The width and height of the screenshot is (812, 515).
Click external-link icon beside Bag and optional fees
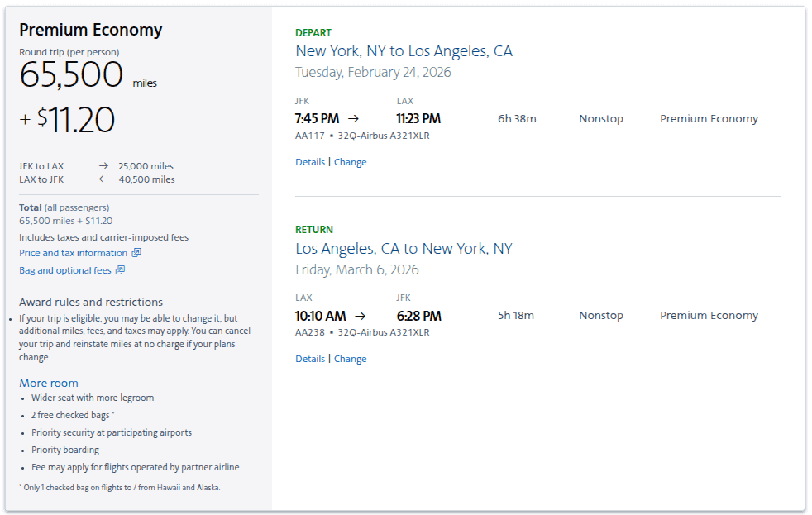click(x=120, y=269)
